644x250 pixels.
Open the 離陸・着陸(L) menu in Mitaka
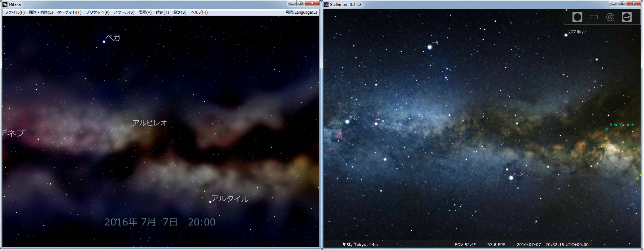coord(41,12)
